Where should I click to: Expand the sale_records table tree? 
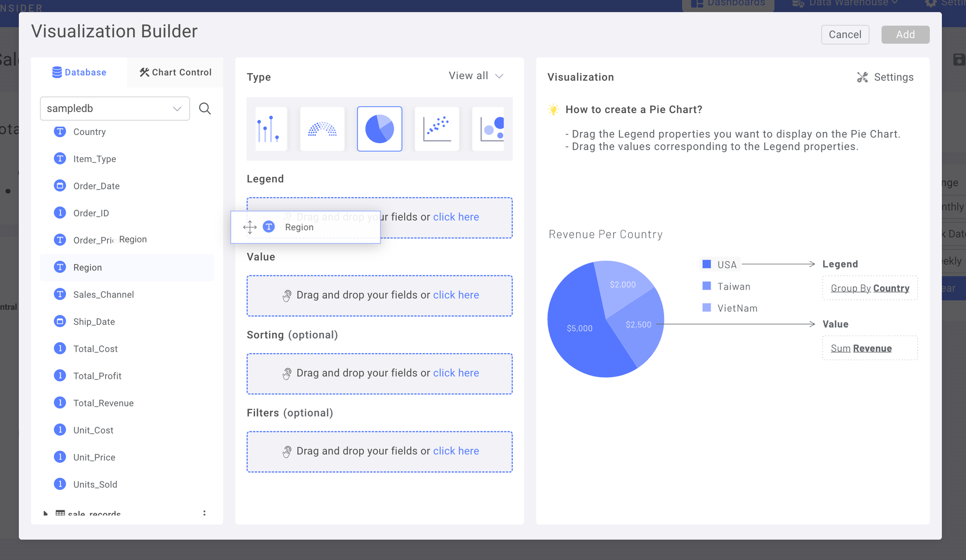[x=45, y=513]
